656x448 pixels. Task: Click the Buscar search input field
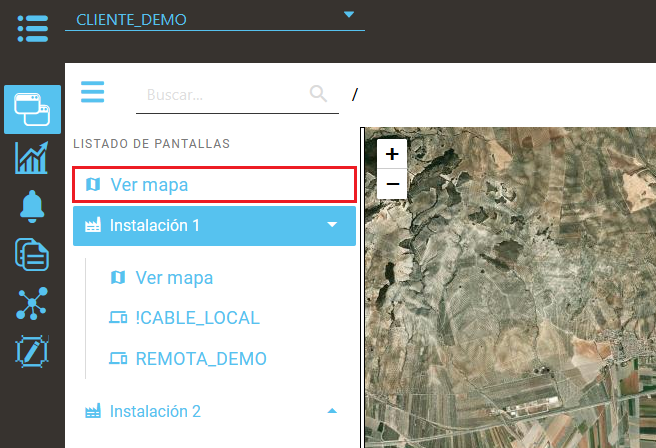(x=220, y=95)
